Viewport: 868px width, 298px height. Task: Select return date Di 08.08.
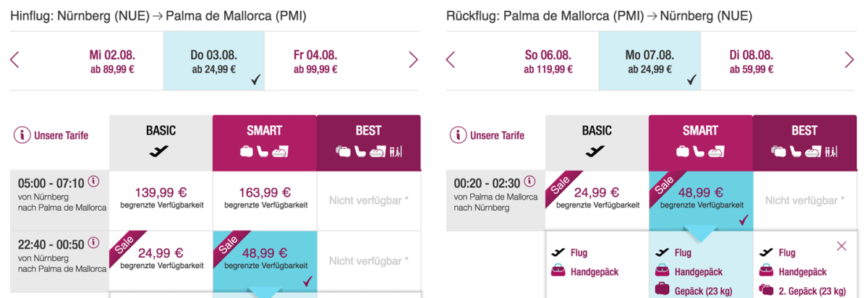pyautogui.click(x=752, y=61)
